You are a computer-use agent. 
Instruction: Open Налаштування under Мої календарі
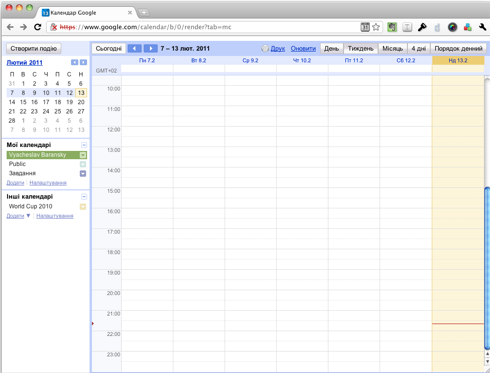pos(48,183)
